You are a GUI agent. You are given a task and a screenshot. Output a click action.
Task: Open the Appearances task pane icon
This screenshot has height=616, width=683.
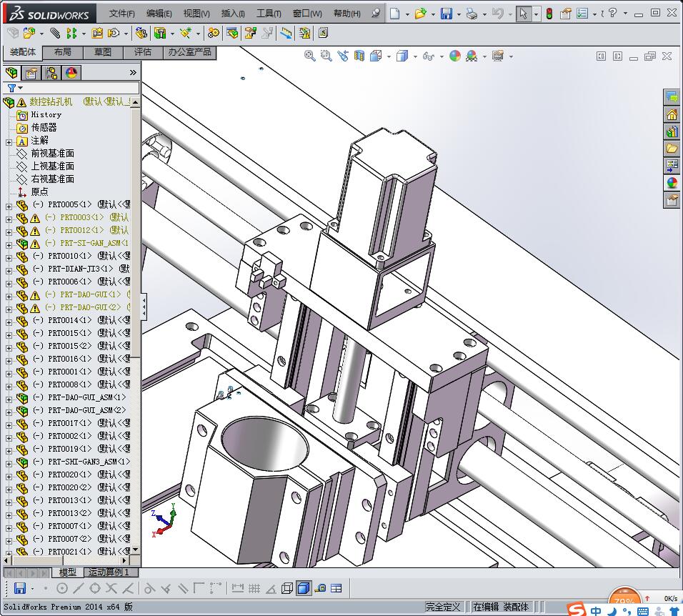[x=672, y=183]
